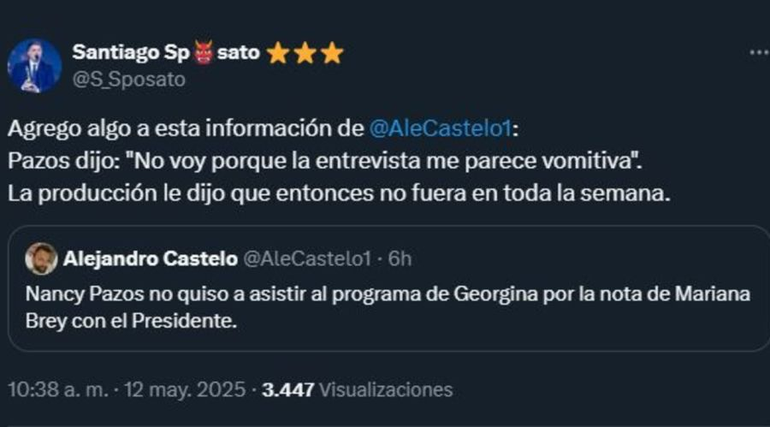Image resolution: width=770 pixels, height=427 pixels.
Task: Click the "10:38 a. m." tweet time
Action: 54,390
